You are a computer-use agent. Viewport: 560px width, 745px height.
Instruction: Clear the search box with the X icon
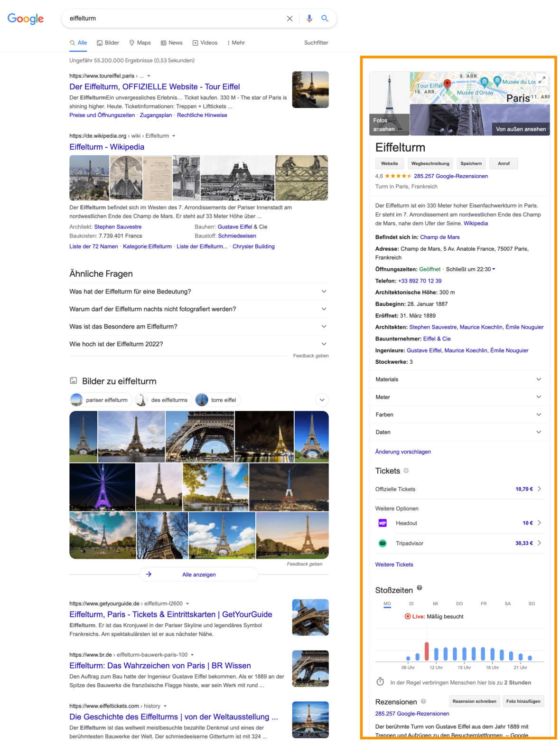tap(289, 19)
